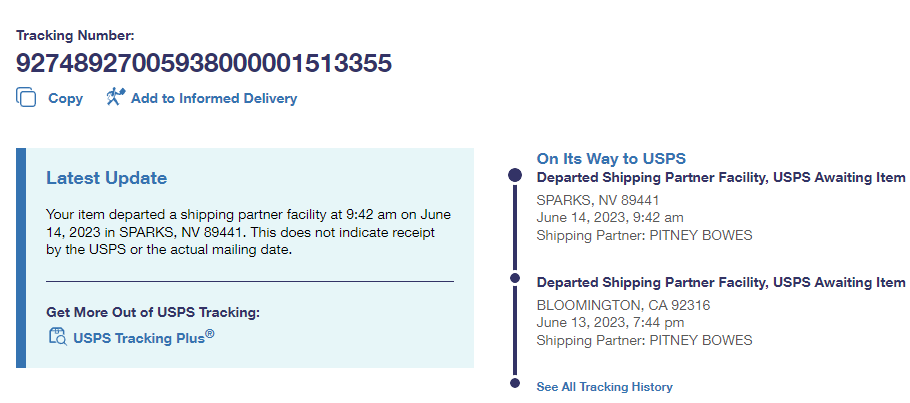Click the Latest Update heading
The height and width of the screenshot is (403, 910).
click(x=106, y=178)
